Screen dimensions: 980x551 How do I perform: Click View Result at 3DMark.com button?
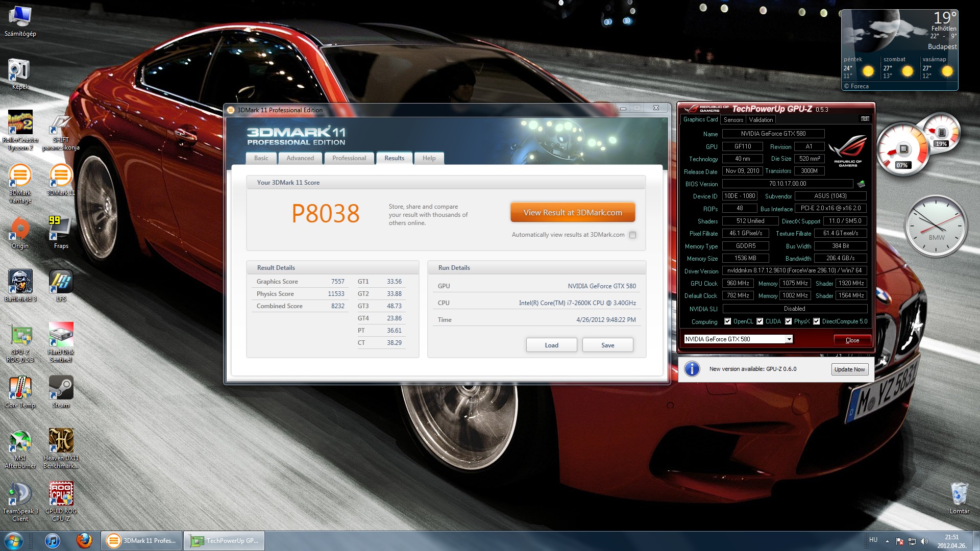tap(573, 213)
